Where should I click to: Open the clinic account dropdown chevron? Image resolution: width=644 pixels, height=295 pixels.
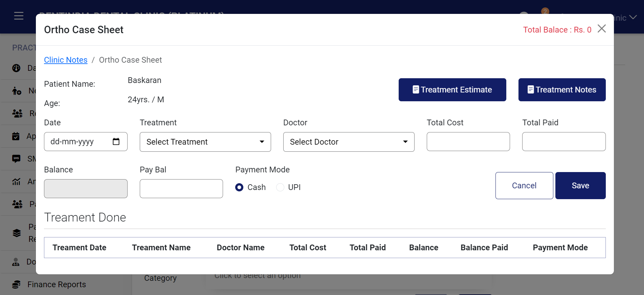(x=633, y=17)
